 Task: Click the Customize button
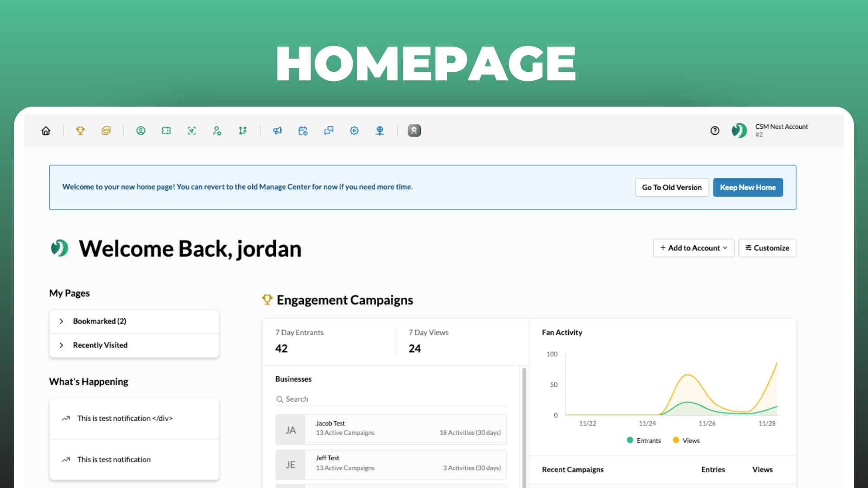point(767,248)
